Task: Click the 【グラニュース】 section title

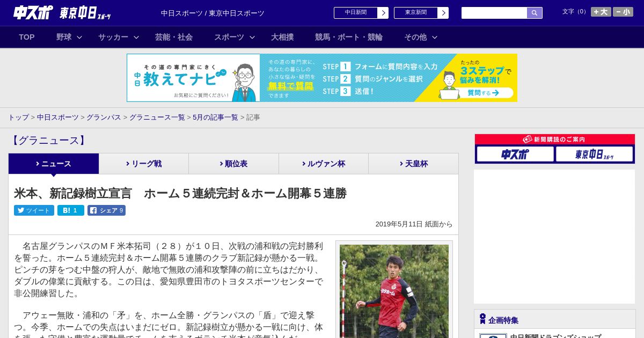Action: pos(48,141)
